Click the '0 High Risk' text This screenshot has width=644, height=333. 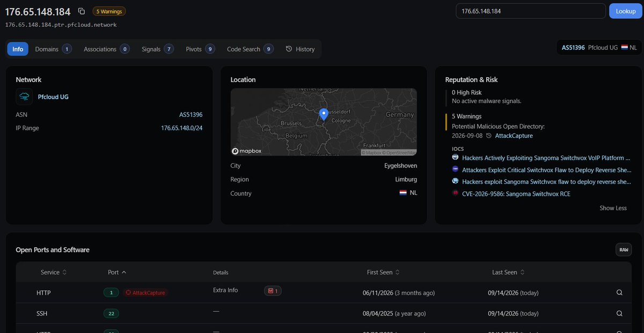467,93
